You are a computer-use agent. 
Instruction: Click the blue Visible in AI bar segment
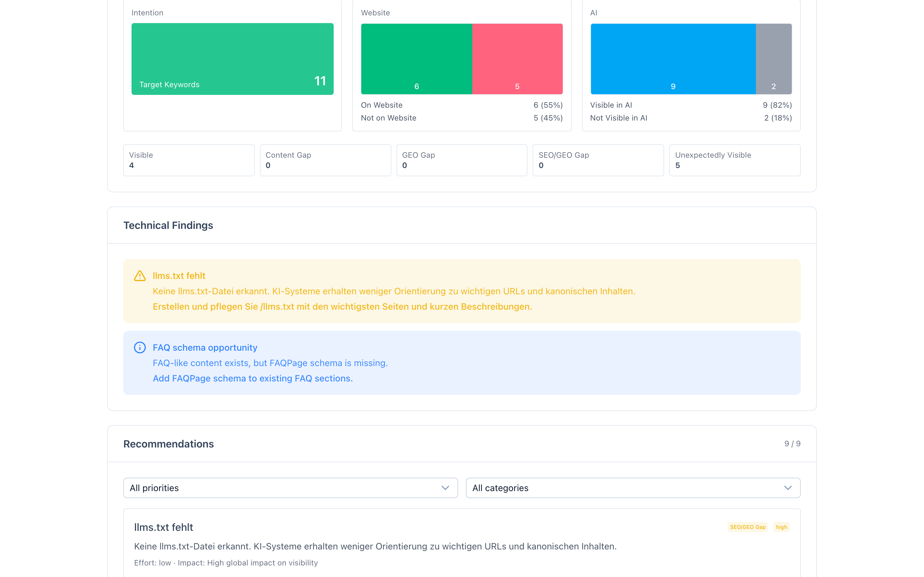coord(673,59)
